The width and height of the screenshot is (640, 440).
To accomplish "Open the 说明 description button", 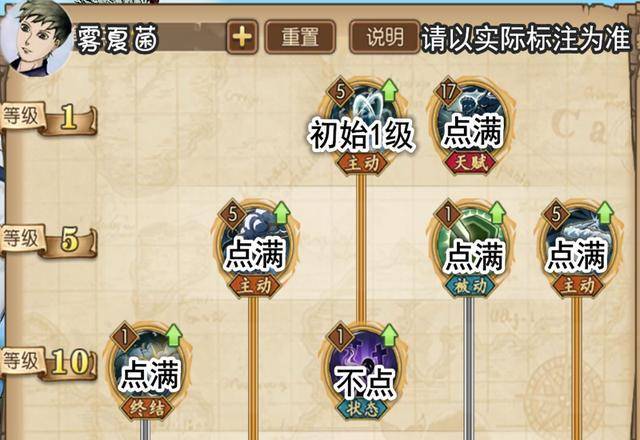I will (384, 37).
